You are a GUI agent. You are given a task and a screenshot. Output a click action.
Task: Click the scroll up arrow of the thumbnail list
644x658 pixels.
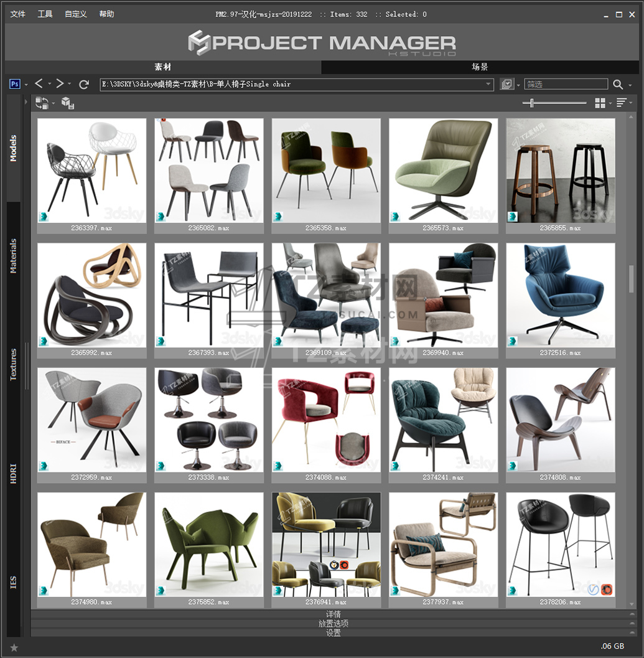(x=631, y=117)
